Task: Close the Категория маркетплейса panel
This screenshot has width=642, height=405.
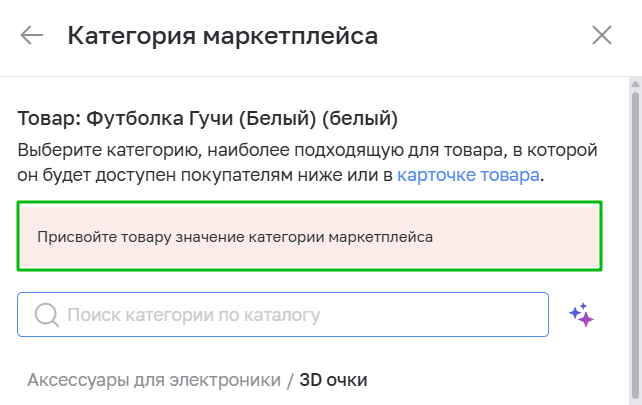Action: [x=602, y=37]
